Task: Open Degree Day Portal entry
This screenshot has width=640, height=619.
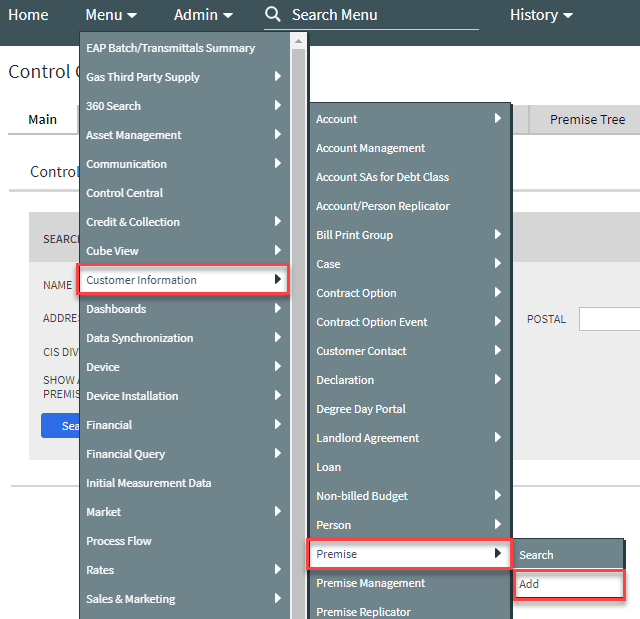Action: [361, 409]
